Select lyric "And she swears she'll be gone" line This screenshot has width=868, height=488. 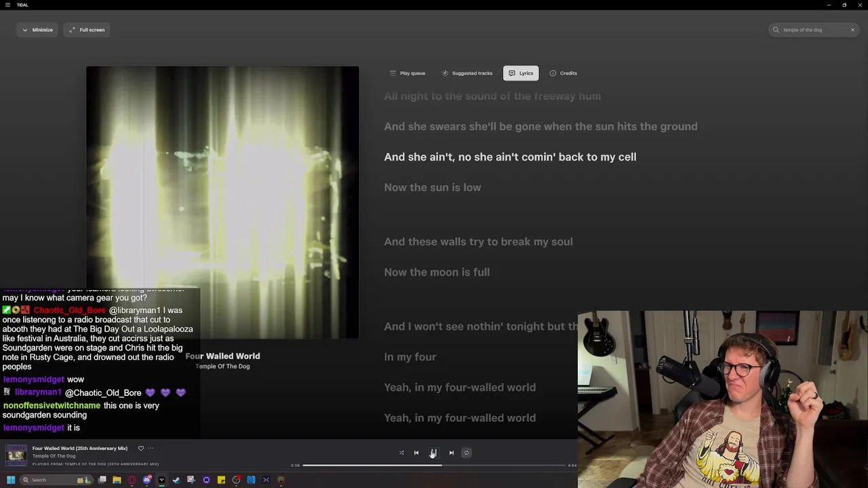pyautogui.click(x=540, y=126)
